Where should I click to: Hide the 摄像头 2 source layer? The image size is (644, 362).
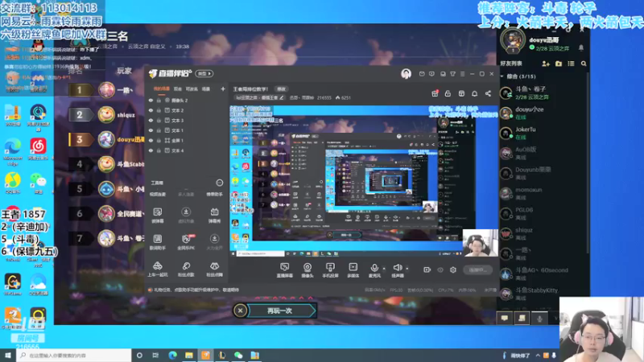[151, 100]
